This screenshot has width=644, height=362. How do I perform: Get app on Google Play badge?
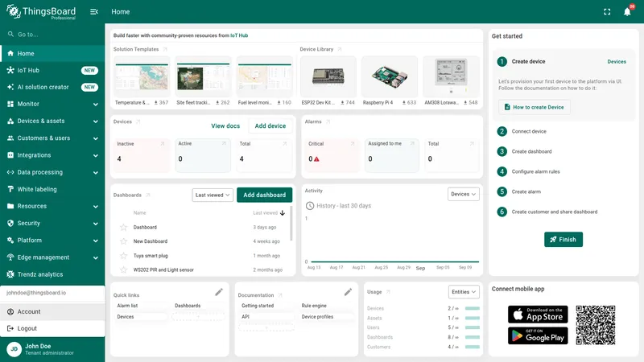538,335
